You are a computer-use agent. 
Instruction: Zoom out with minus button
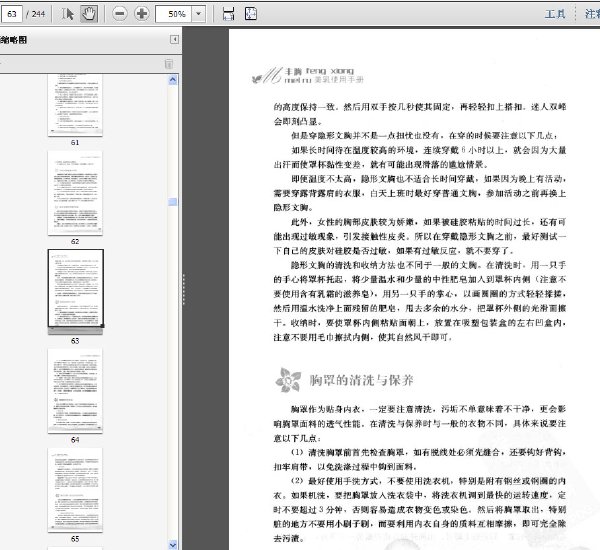click(120, 14)
